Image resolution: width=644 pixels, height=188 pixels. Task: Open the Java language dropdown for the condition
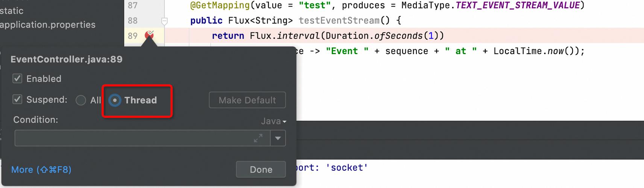tap(273, 121)
